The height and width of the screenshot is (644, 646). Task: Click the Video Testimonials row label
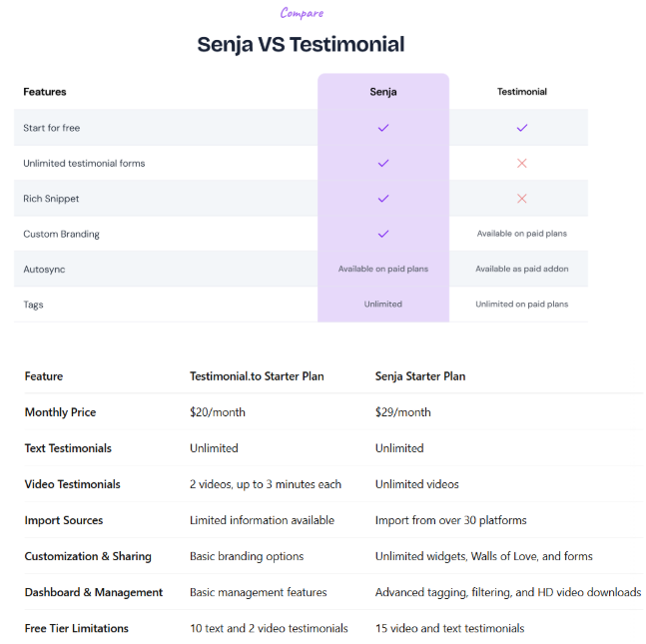coord(73,484)
